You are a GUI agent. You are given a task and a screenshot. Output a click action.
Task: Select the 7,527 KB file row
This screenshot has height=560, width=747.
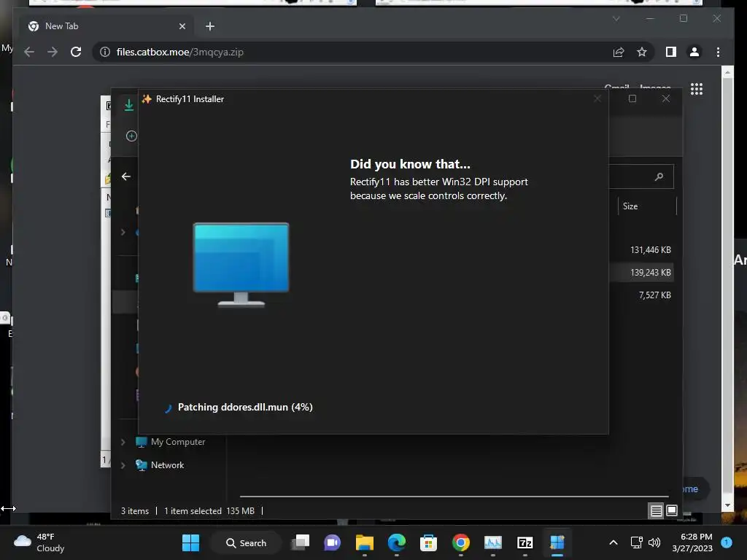[654, 295]
